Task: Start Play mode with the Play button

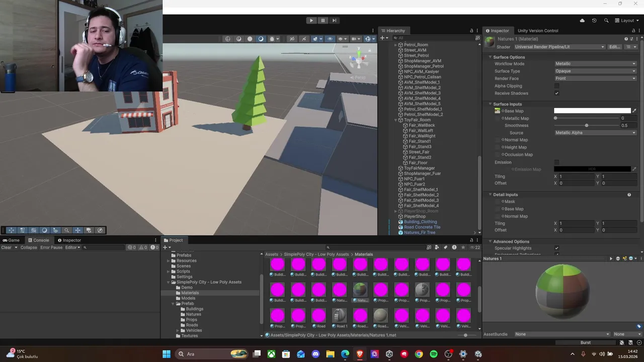Action: pyautogui.click(x=311, y=21)
